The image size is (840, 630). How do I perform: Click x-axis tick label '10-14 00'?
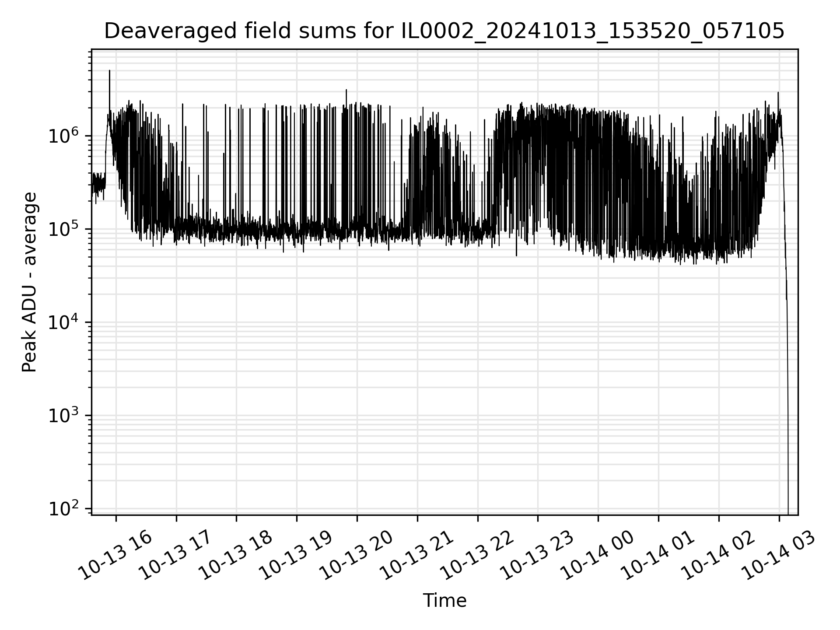coord(598,556)
